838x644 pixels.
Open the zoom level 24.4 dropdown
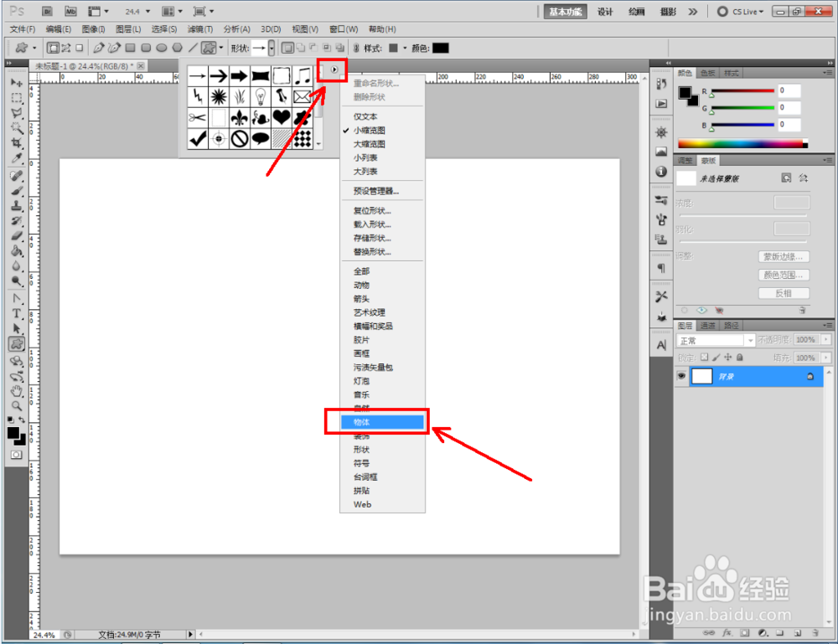click(148, 11)
